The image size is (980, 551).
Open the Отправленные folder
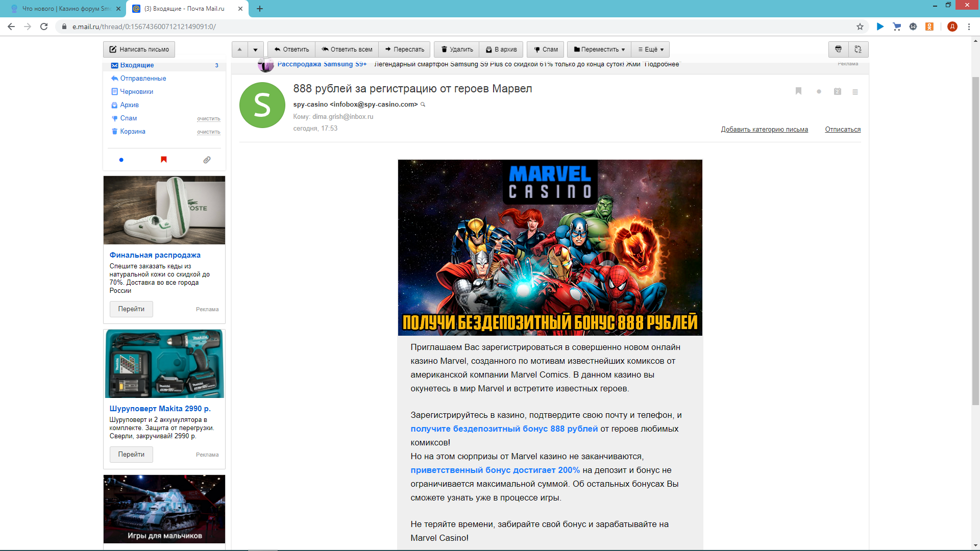pos(143,79)
